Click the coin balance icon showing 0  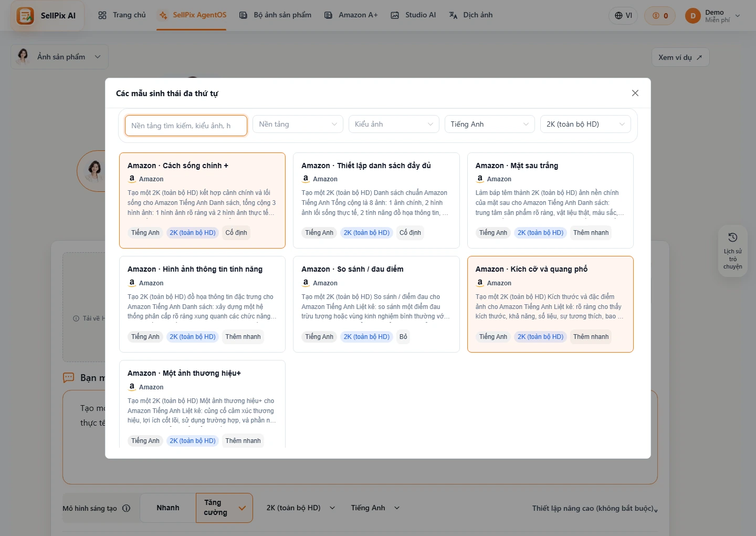656,16
